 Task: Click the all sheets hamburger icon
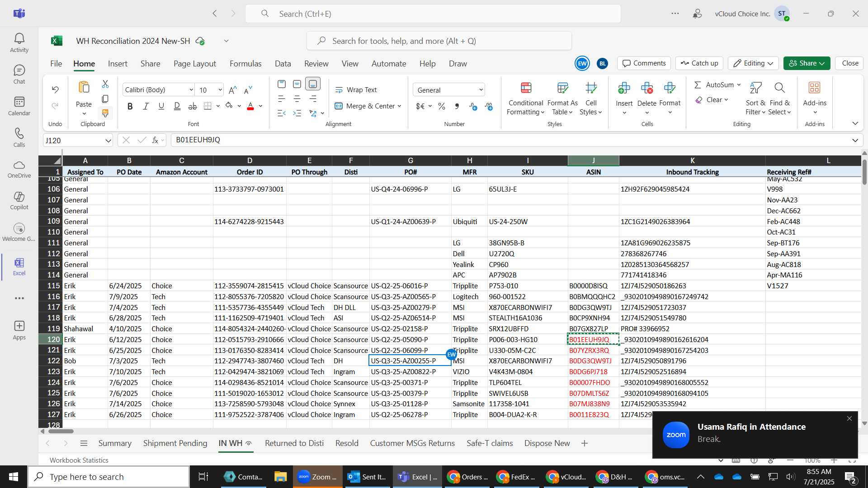click(x=84, y=443)
